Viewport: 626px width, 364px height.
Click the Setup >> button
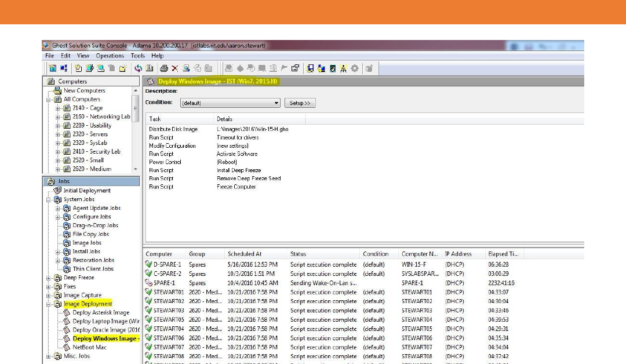300,103
